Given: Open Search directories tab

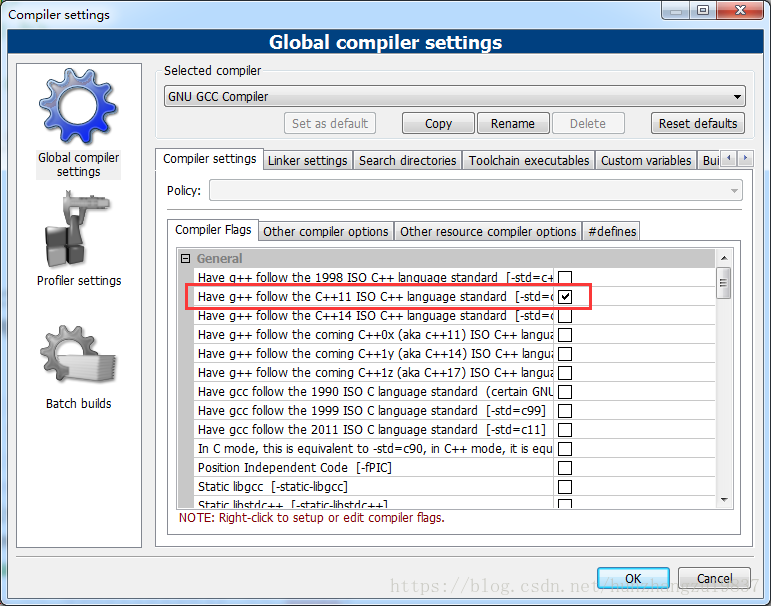Looking at the screenshot, I should 407,160.
